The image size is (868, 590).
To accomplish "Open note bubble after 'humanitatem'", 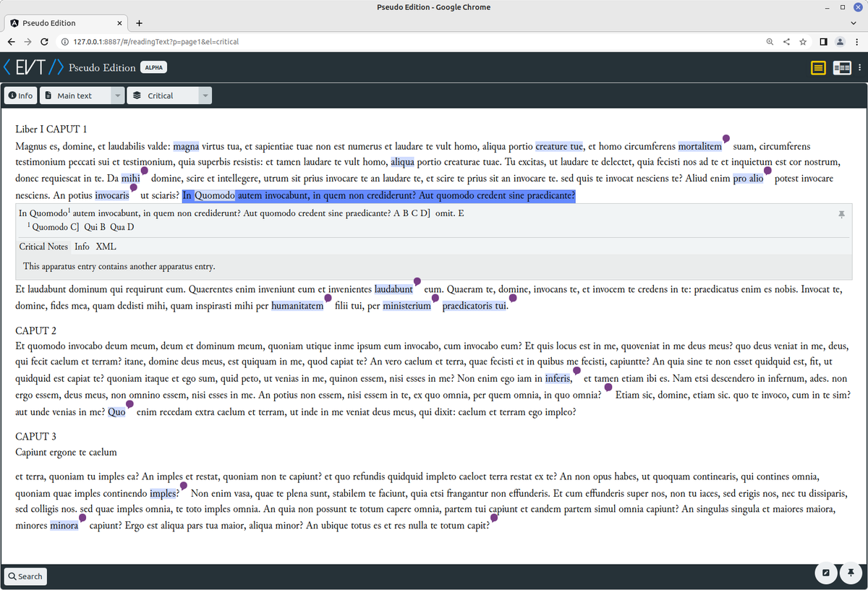I will coord(328,298).
